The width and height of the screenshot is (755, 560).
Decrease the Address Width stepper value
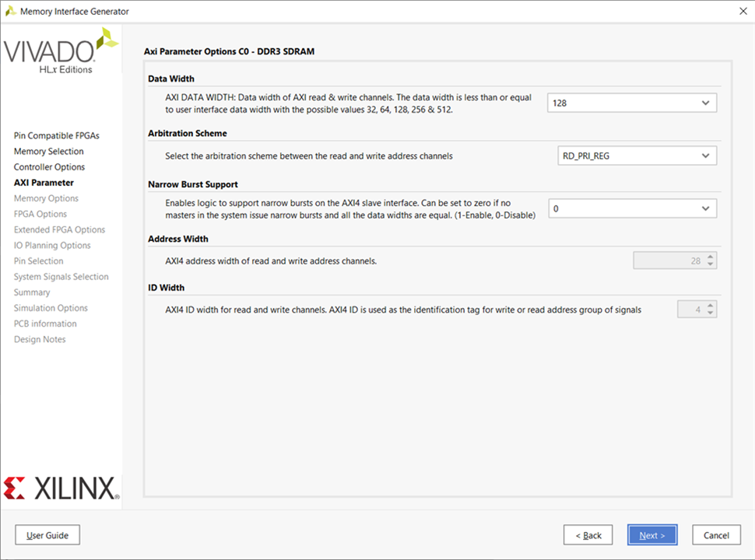click(x=710, y=264)
